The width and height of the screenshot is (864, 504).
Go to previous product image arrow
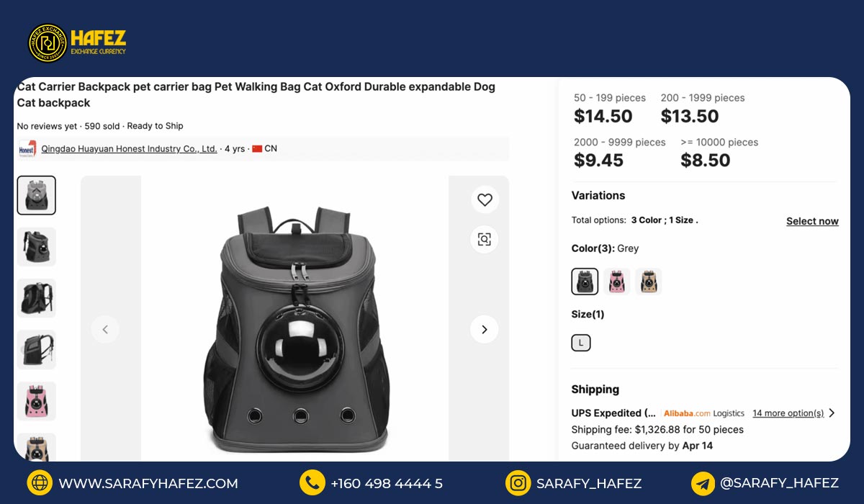point(105,329)
